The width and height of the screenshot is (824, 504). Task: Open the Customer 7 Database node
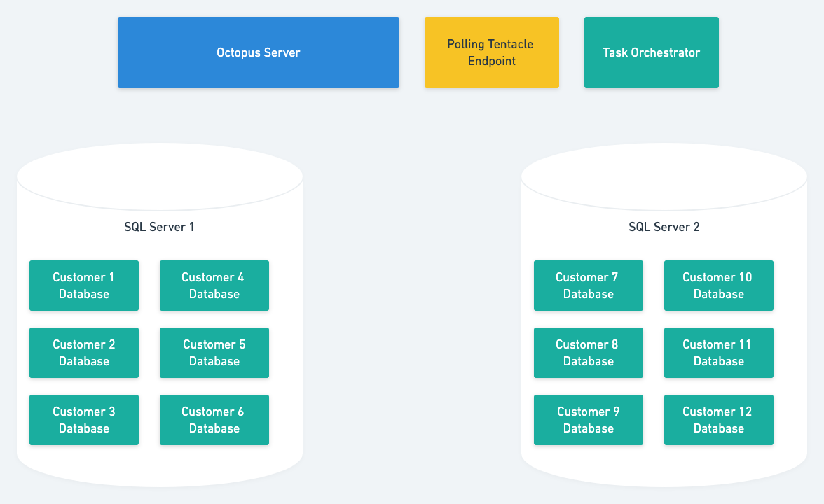pyautogui.click(x=588, y=286)
